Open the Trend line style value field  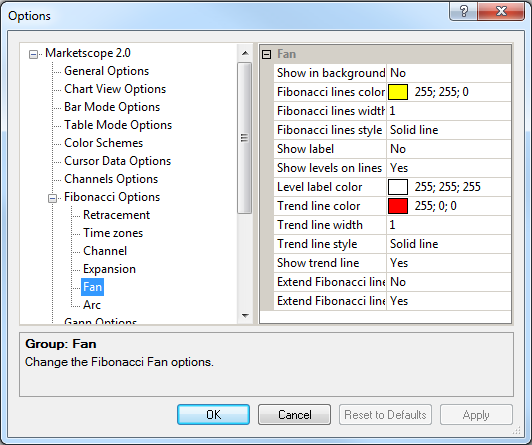pos(449,244)
